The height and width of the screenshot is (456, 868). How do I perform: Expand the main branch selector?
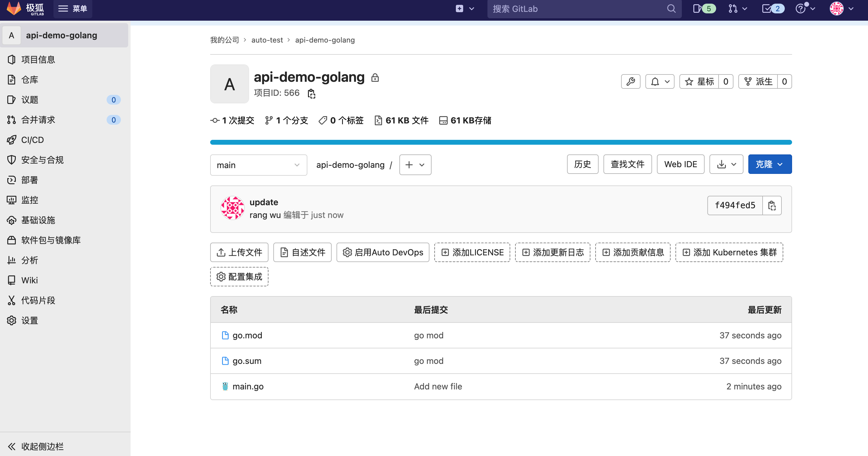[258, 165]
